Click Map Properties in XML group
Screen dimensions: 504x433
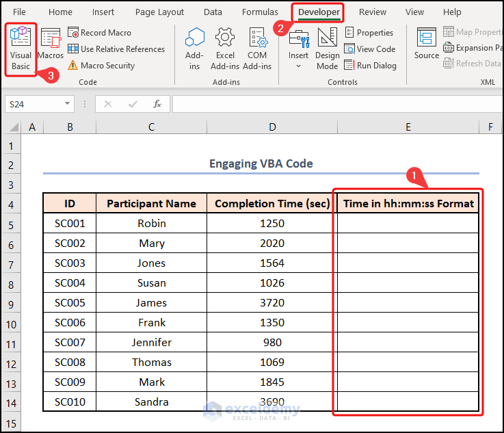pyautogui.click(x=472, y=32)
